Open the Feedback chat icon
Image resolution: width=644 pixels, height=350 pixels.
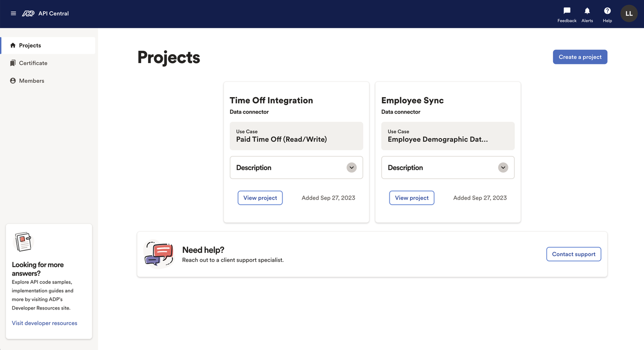pos(567,11)
